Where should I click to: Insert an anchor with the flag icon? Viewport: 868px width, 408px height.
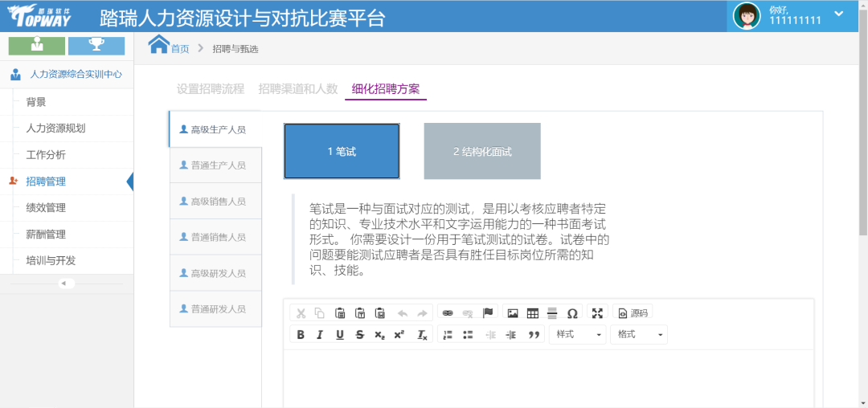487,313
